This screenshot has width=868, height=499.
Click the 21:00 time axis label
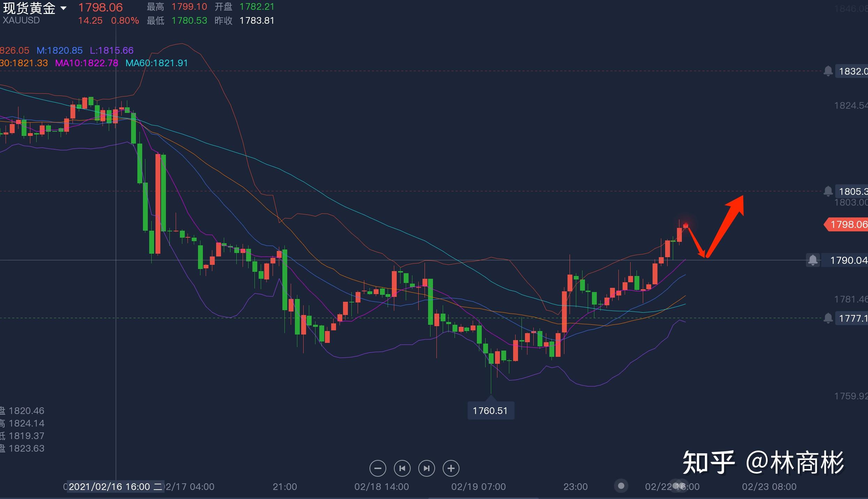point(285,486)
